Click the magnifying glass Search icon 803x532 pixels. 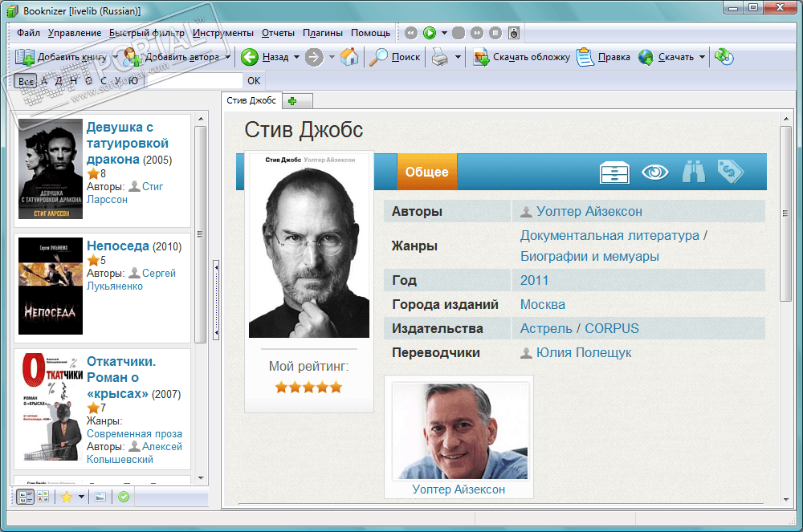click(x=378, y=57)
